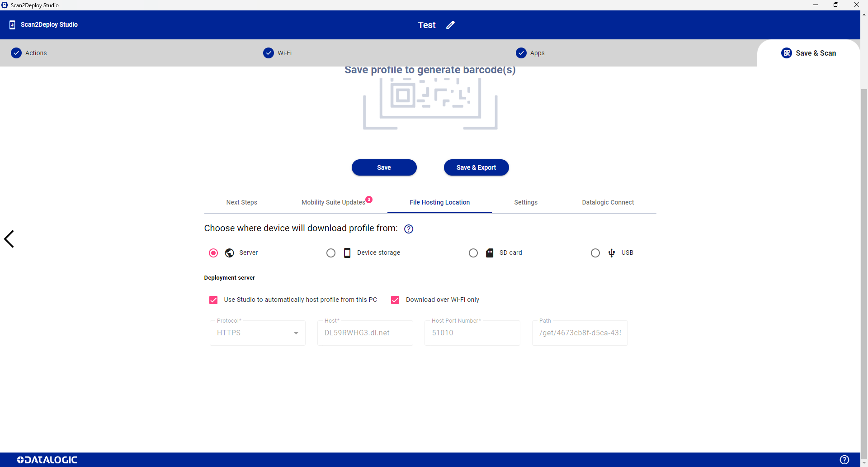Screen dimensions: 868x467
Task: Select the Device storage radio button
Action: [x=331, y=253]
